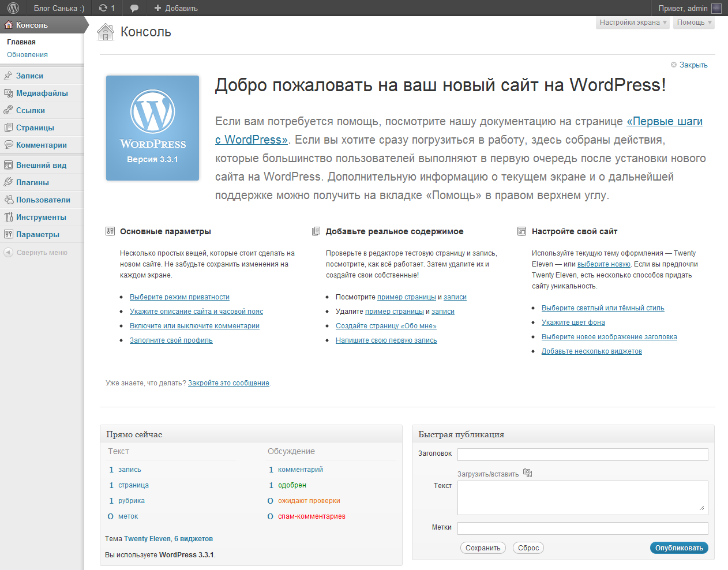Click Создайте страницу «Обо мне» link

click(x=386, y=326)
